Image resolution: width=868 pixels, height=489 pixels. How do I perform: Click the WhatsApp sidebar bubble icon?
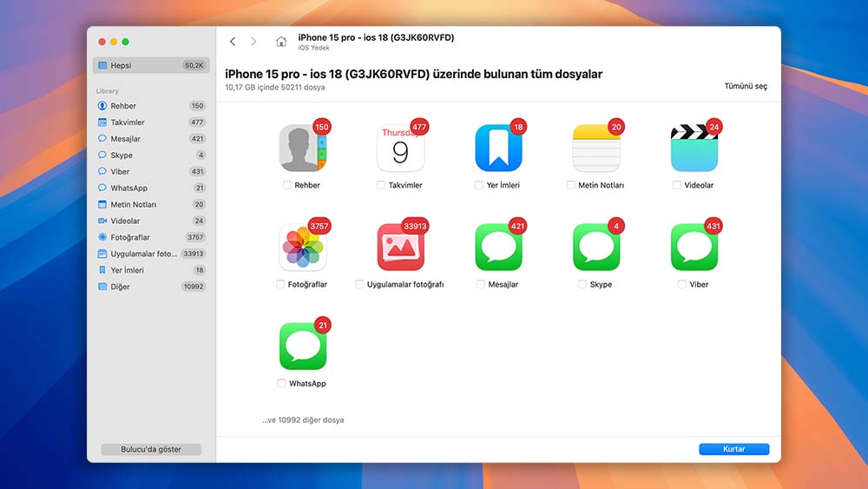[x=102, y=188]
